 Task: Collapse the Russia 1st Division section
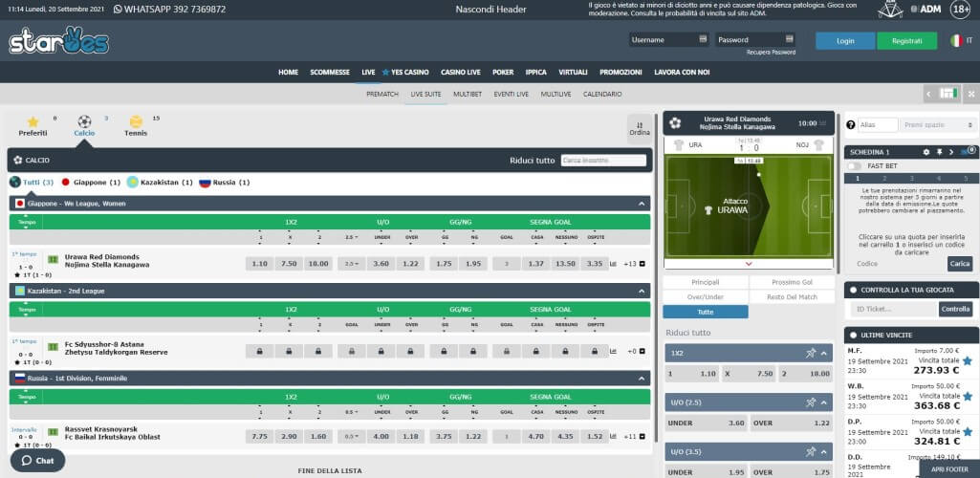click(x=642, y=379)
